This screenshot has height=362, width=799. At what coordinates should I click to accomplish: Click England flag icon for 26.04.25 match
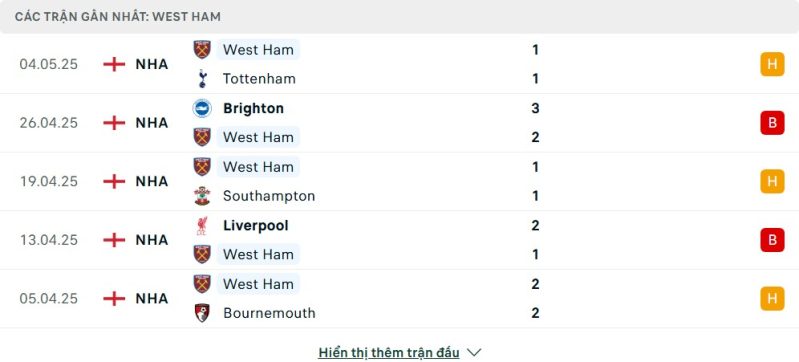(x=114, y=123)
